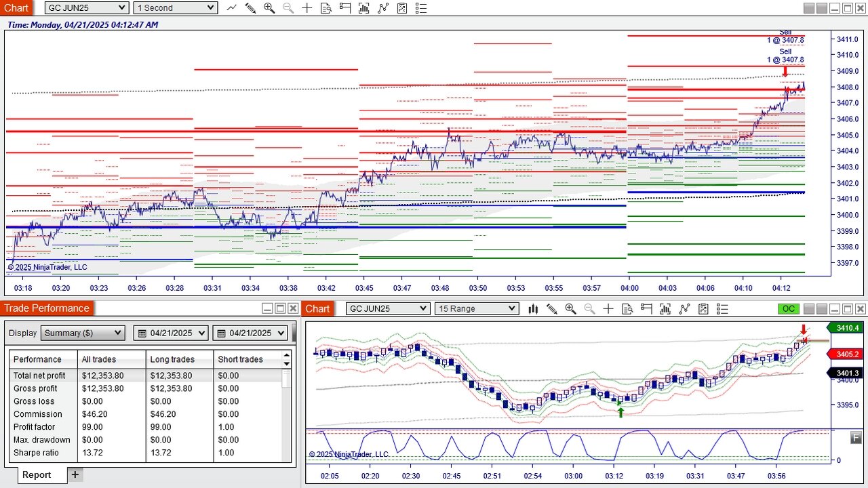Open the properties list icon in the 15 Range chart
The image size is (868, 488).
[x=722, y=309]
